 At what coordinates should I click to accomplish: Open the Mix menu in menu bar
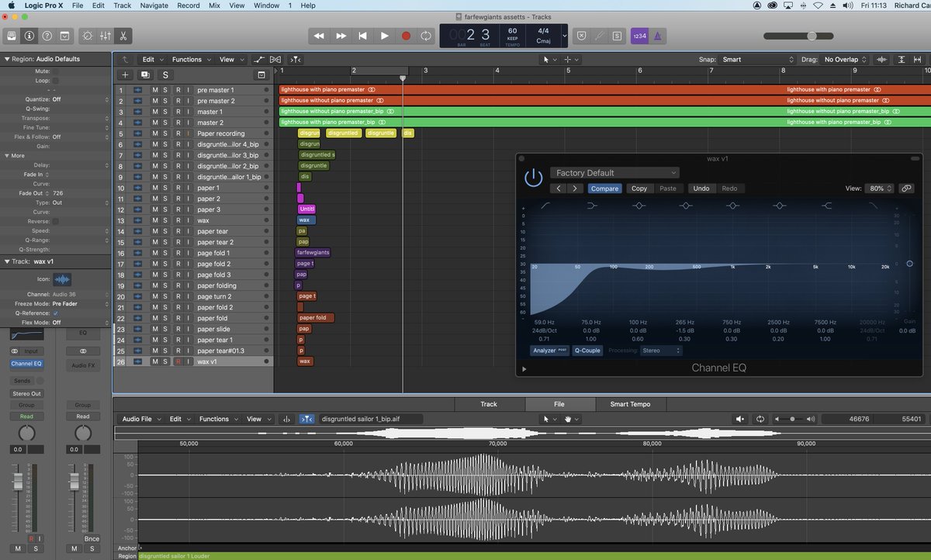[x=214, y=5]
